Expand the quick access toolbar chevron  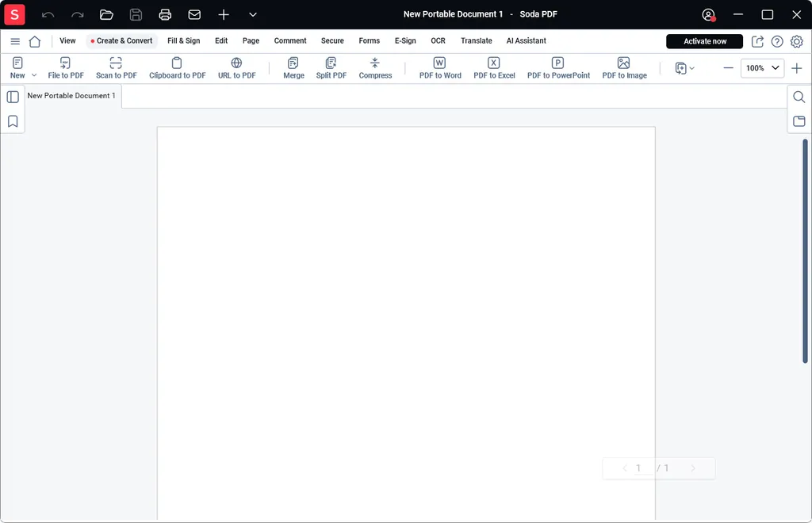(253, 14)
